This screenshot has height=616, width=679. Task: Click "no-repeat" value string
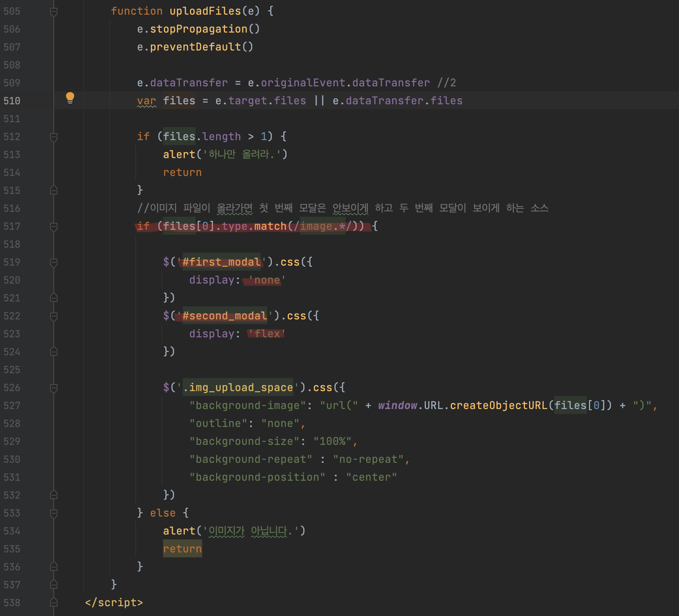tap(368, 459)
